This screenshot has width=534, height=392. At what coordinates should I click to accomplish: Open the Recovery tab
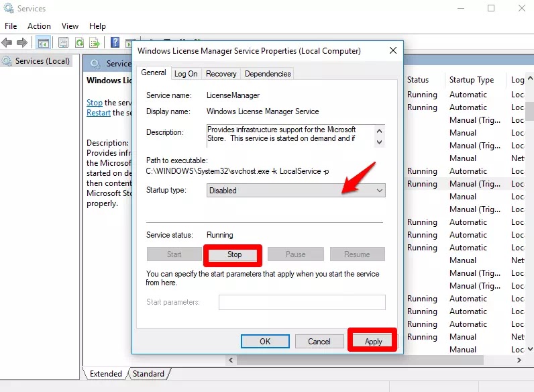(221, 74)
